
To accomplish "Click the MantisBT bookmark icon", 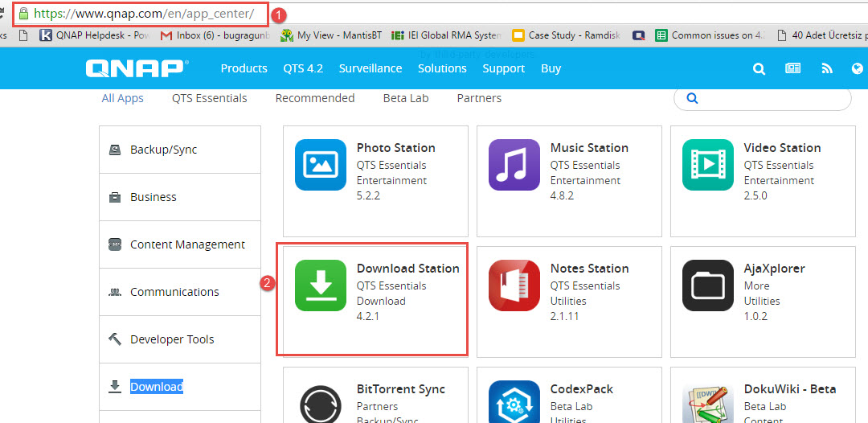I will pyautogui.click(x=286, y=35).
